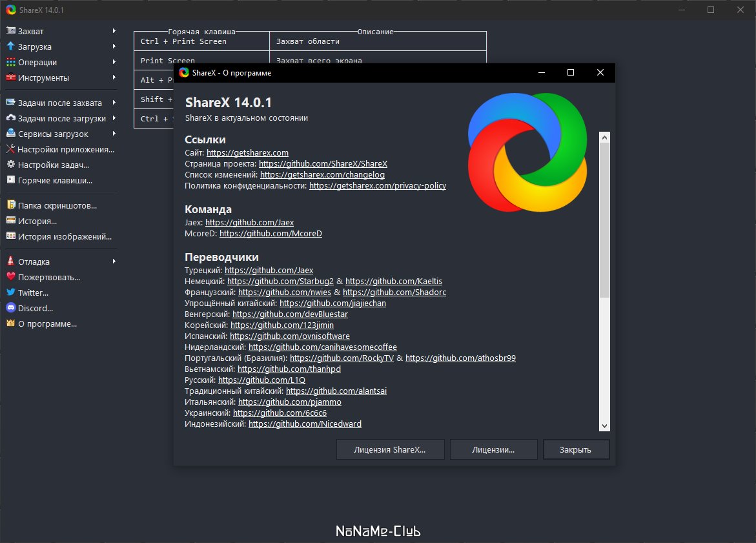
Task: Click the Discord icon in sidebar
Action: pos(10,308)
